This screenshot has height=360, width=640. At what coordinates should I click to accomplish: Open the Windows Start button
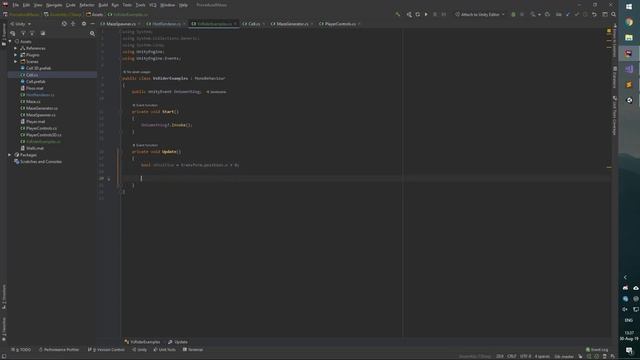[629, 7]
